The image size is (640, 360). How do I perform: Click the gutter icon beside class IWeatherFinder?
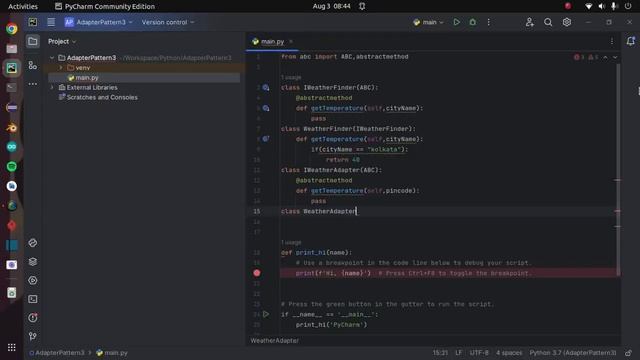[x=266, y=87]
